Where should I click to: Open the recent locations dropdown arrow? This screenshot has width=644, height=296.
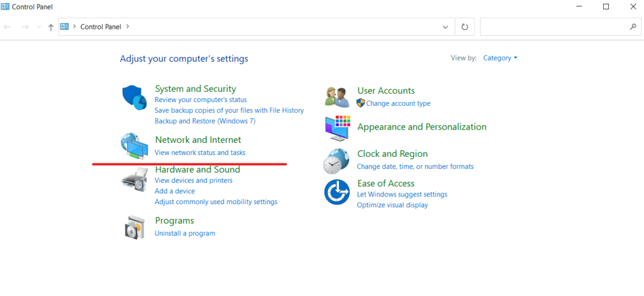tap(39, 27)
